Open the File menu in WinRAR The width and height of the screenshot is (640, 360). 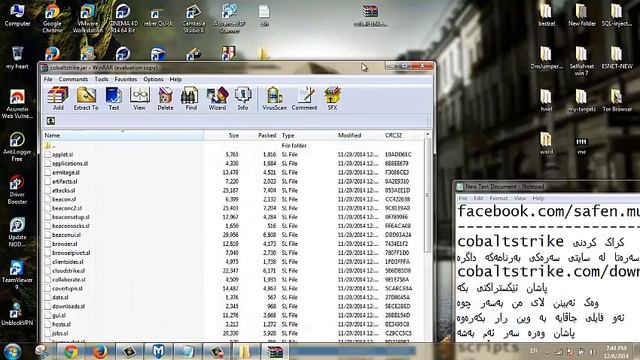pyautogui.click(x=48, y=79)
